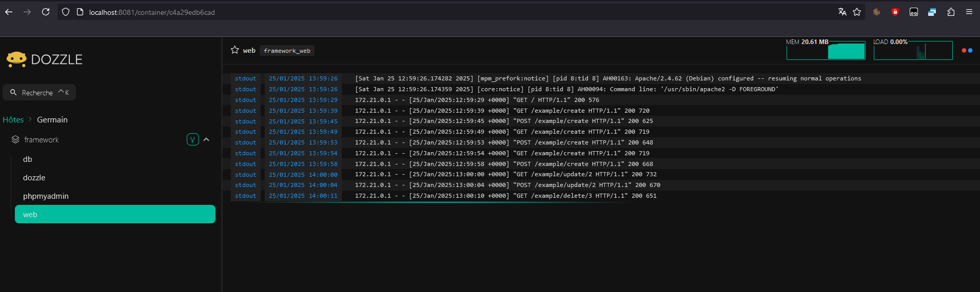Reload the page with refresh icon

[46, 12]
